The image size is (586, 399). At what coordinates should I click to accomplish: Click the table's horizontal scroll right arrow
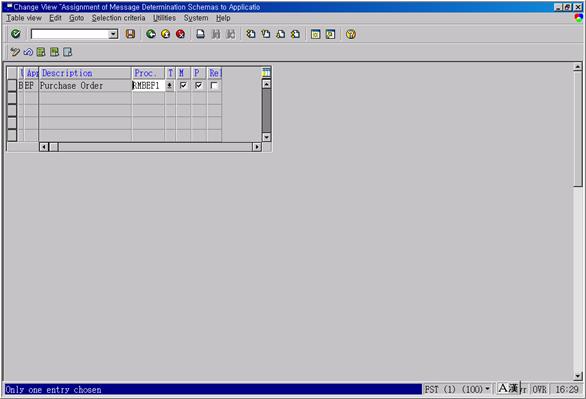pos(257,147)
